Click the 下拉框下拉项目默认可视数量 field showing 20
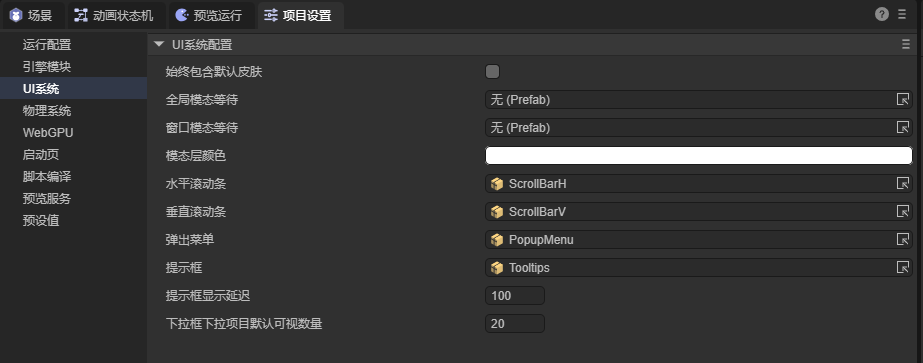 coord(515,324)
